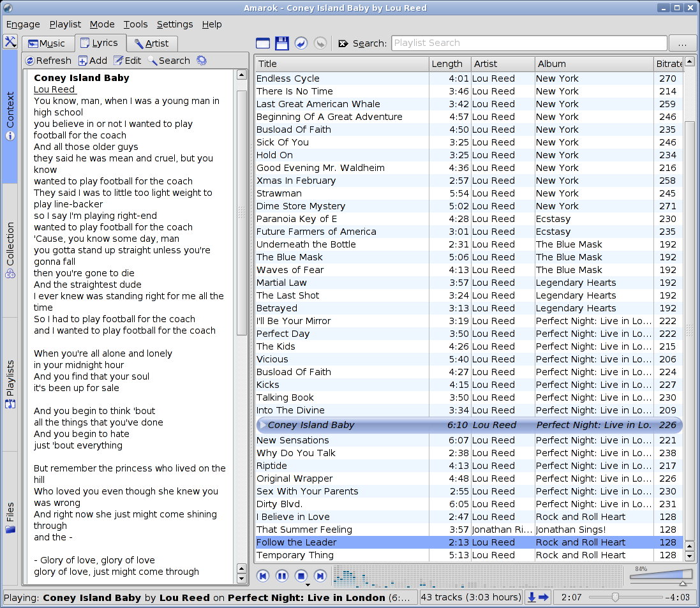Click the playing indicator on Coney Island Baby row
This screenshot has height=608, width=700.
(x=263, y=425)
